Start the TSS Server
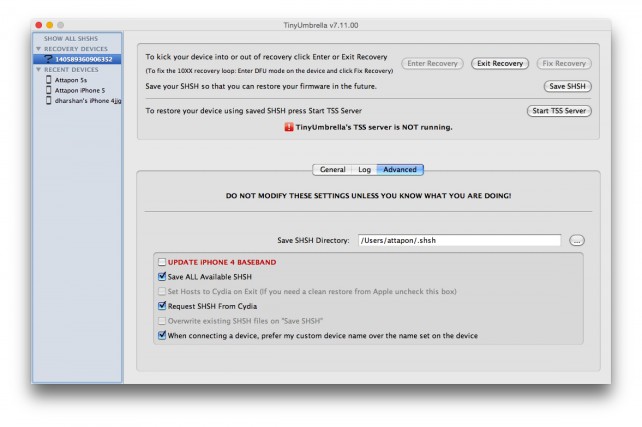The height and width of the screenshot is (427, 642). point(558,111)
